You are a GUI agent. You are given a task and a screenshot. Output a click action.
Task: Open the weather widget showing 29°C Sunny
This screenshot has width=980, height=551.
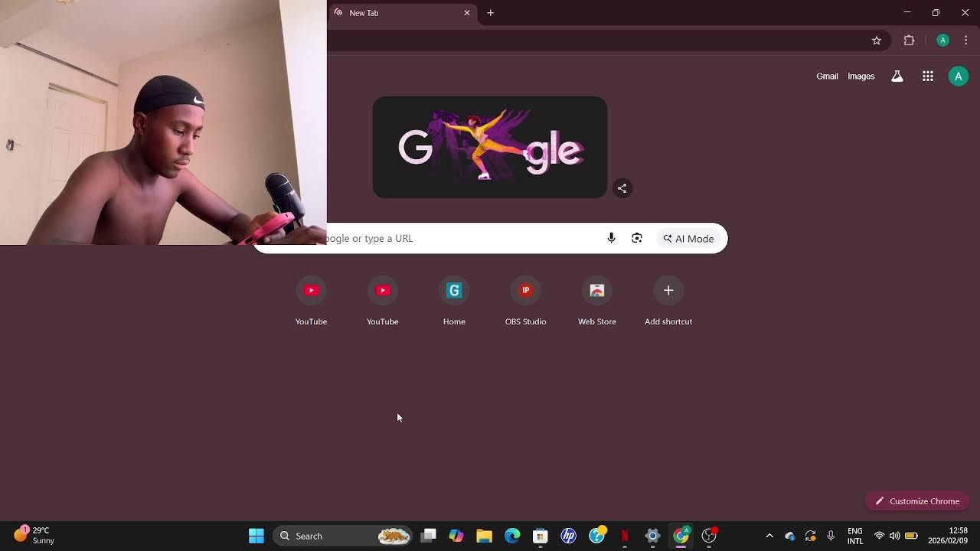(x=34, y=536)
